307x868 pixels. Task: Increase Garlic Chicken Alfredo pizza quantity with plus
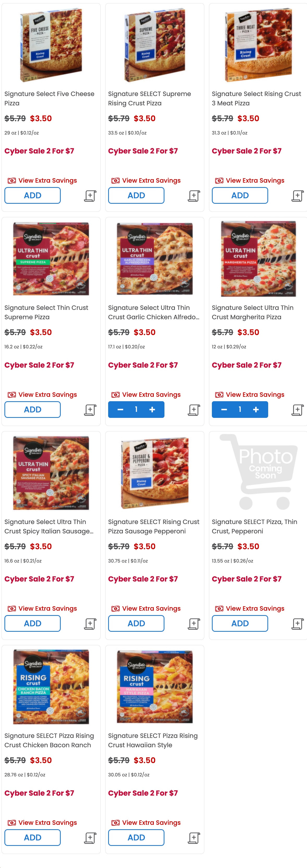(152, 409)
